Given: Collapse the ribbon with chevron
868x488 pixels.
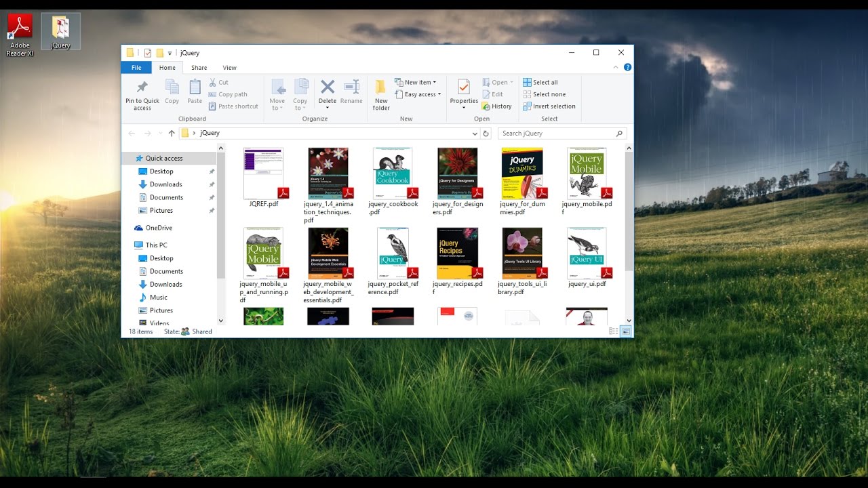Looking at the screenshot, I should [x=614, y=67].
